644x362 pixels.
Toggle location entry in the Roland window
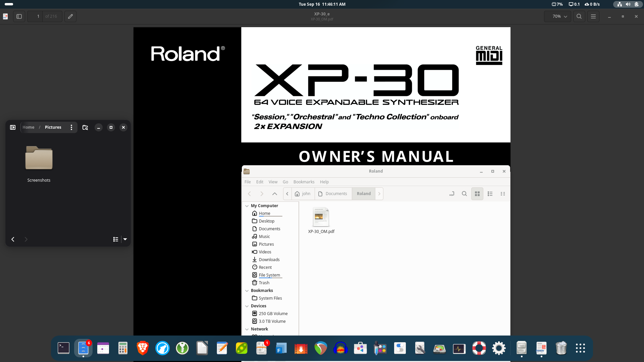452,194
